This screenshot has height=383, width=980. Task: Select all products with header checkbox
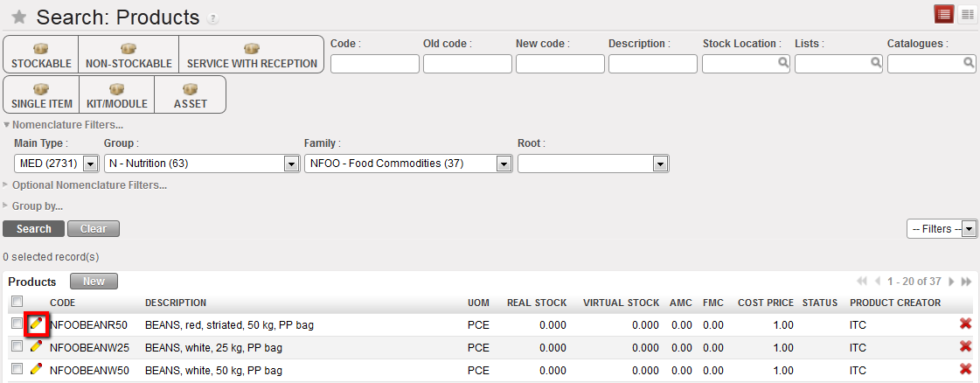(x=17, y=303)
